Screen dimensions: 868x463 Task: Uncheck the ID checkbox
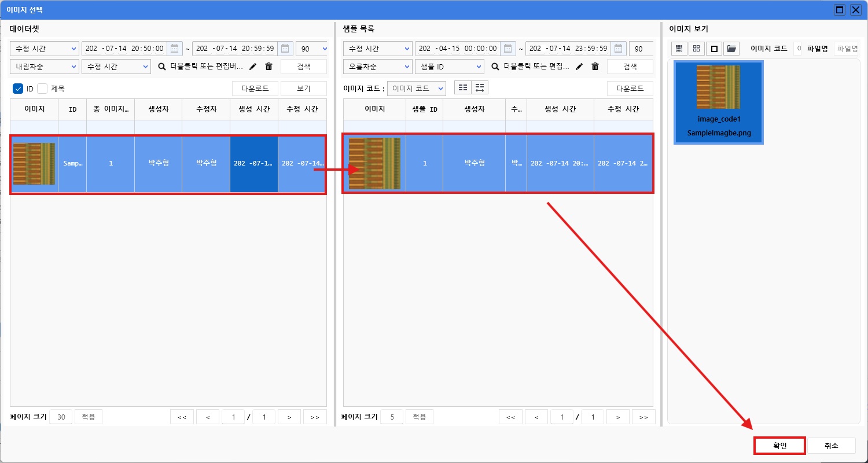[x=17, y=88]
